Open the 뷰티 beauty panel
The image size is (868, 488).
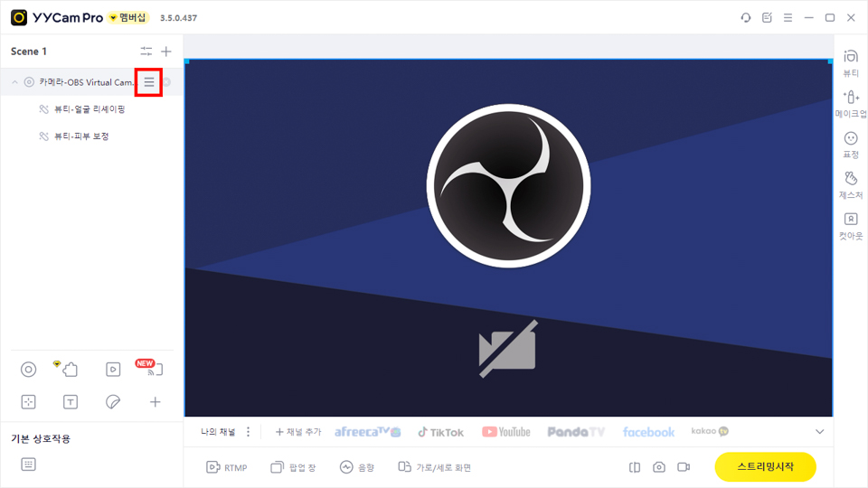pyautogui.click(x=851, y=63)
